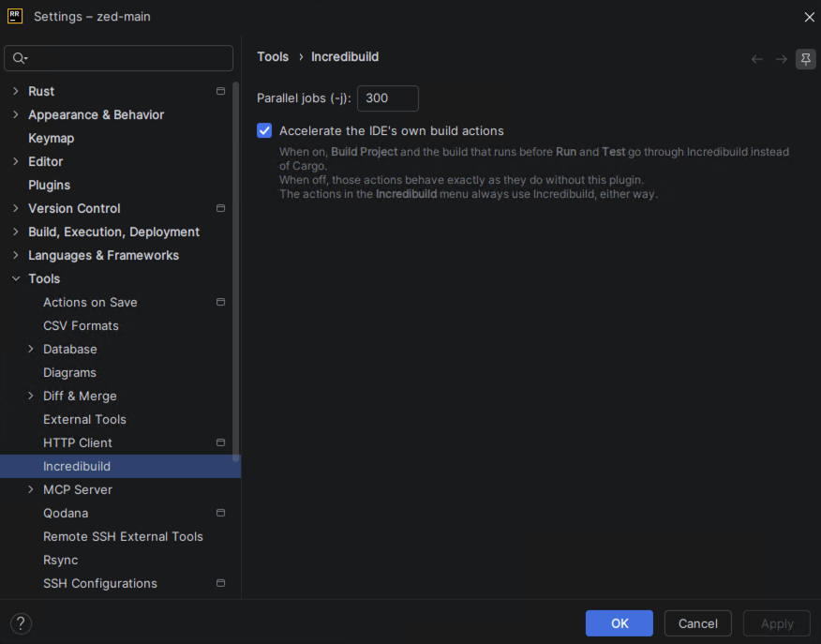
Task: Click the Version Control label
Action: (x=74, y=208)
